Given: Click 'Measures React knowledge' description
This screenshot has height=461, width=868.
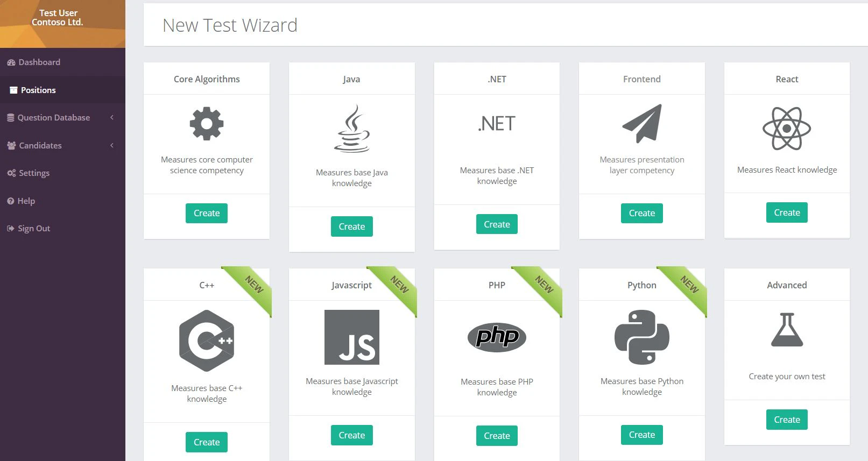Looking at the screenshot, I should tap(787, 170).
